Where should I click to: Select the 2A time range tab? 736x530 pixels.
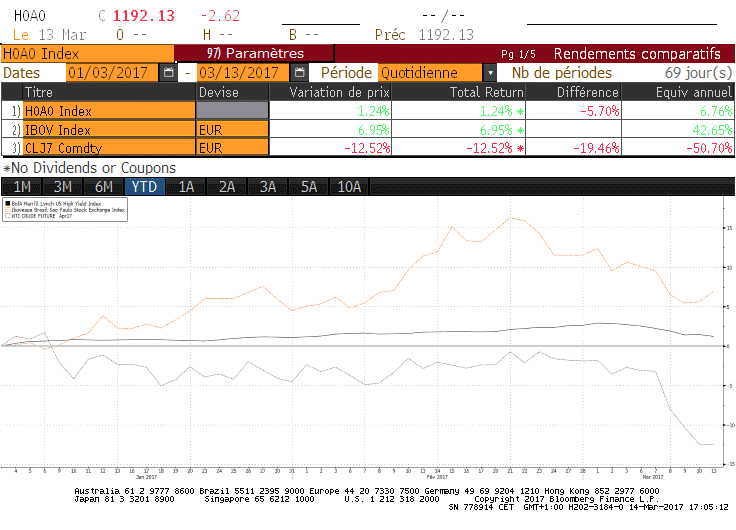(x=226, y=187)
